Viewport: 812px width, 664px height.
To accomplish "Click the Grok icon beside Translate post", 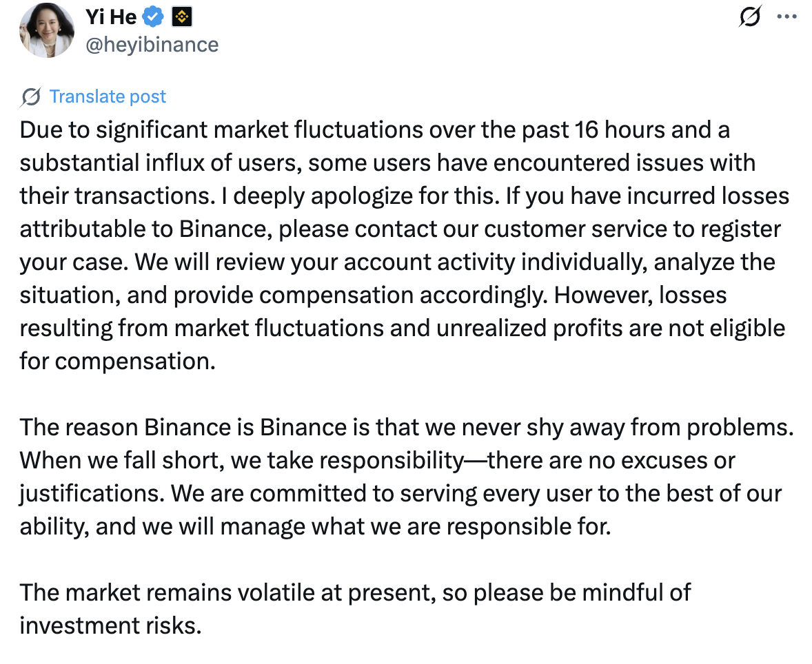I will (x=30, y=96).
